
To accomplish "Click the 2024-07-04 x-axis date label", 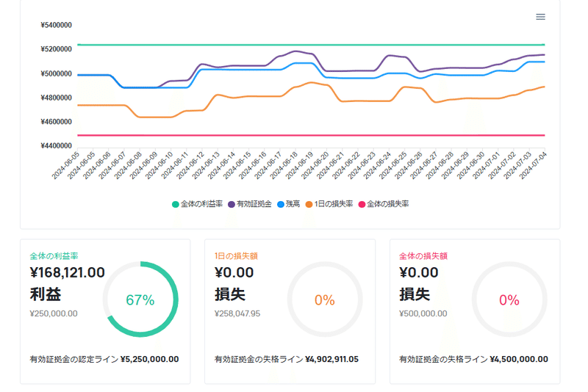I will point(533,165).
